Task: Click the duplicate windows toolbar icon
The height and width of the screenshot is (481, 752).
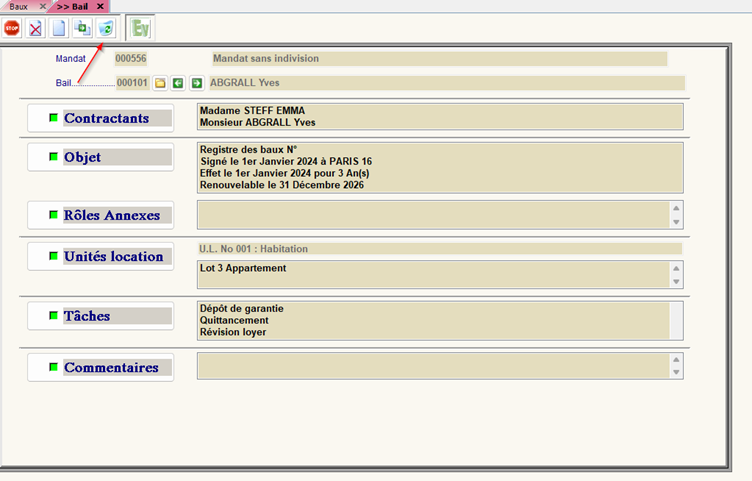Action: click(x=82, y=29)
